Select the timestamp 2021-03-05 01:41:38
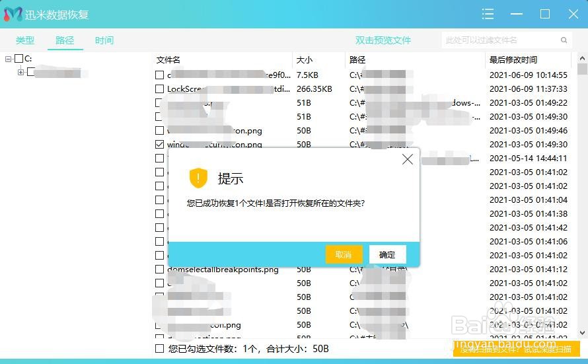Screen dimensions: 588x364 point(529,213)
